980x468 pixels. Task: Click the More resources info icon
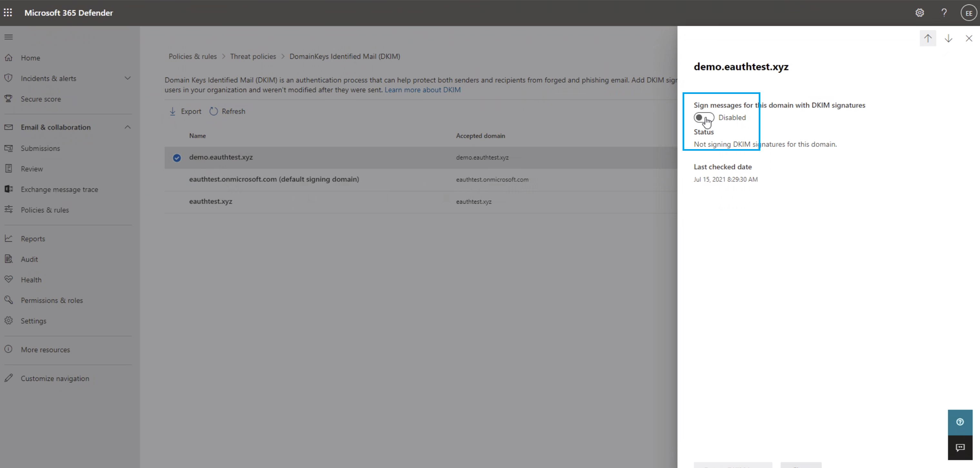[x=8, y=349]
